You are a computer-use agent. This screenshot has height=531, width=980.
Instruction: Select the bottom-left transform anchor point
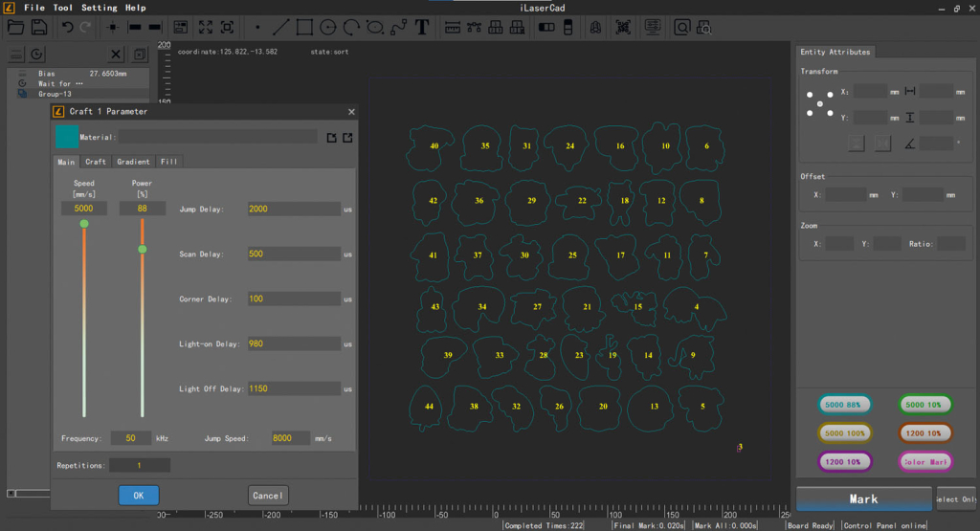tap(810, 113)
